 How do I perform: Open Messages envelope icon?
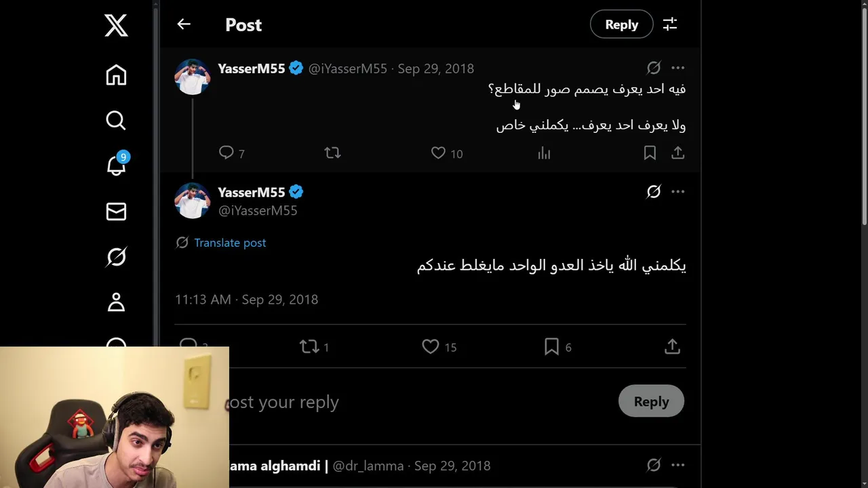pyautogui.click(x=116, y=211)
